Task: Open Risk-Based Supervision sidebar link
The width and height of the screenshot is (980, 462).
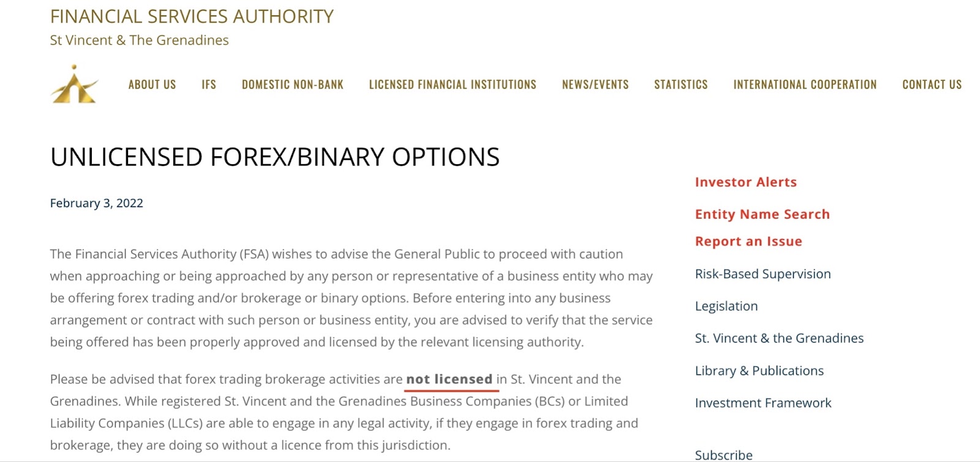Action: coord(763,274)
